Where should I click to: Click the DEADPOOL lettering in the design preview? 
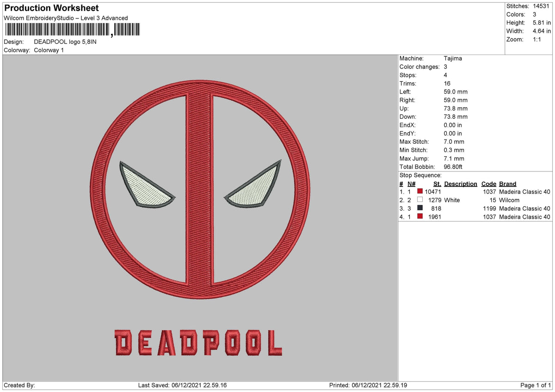click(199, 342)
